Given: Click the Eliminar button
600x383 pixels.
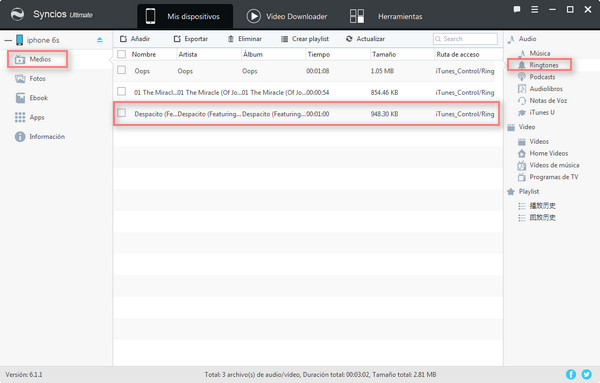Looking at the screenshot, I should pos(245,39).
